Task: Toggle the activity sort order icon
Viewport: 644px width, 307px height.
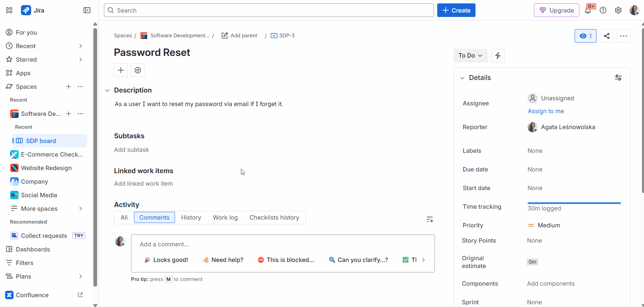Action: coord(430,220)
